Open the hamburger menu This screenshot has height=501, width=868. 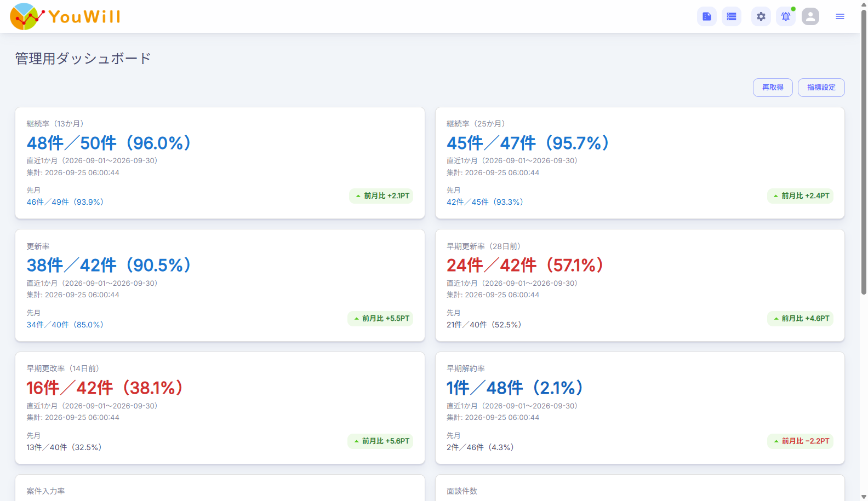coord(840,16)
